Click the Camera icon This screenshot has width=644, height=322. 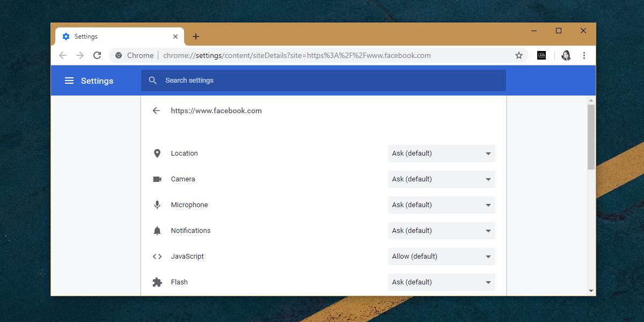pyautogui.click(x=157, y=179)
